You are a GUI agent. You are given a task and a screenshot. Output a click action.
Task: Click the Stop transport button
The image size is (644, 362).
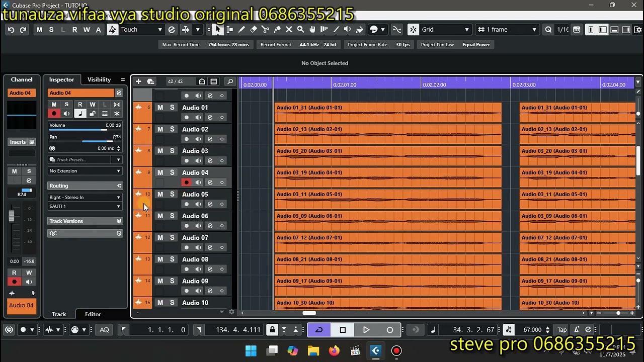coord(343,330)
